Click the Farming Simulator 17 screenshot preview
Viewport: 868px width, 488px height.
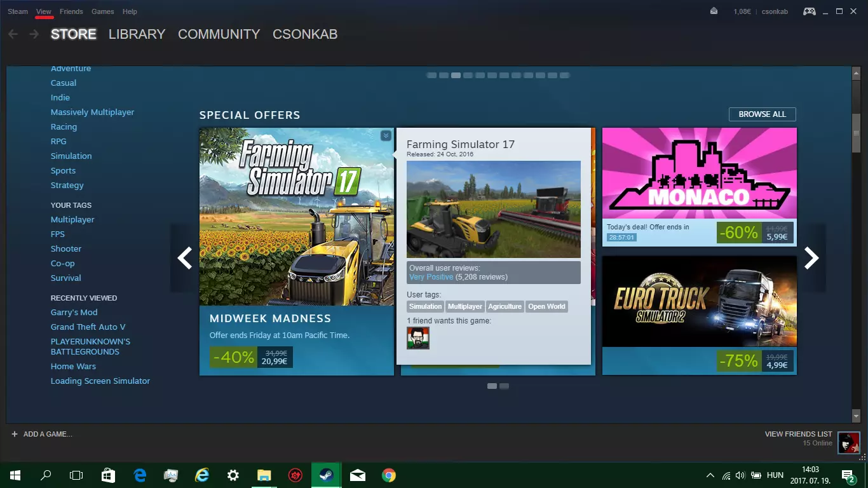pos(494,209)
